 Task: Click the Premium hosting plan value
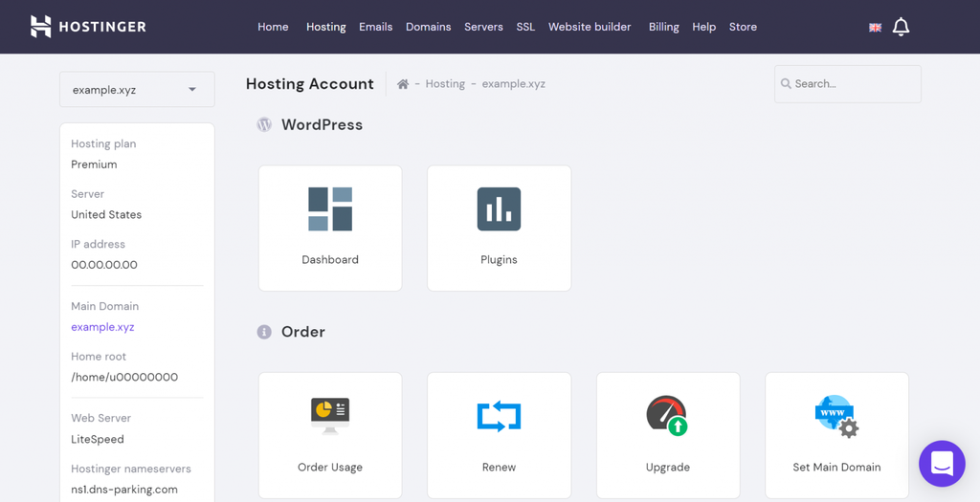click(94, 164)
